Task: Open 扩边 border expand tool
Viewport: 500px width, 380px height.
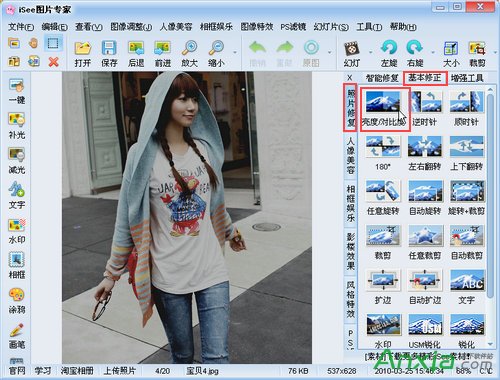Action: (x=382, y=287)
